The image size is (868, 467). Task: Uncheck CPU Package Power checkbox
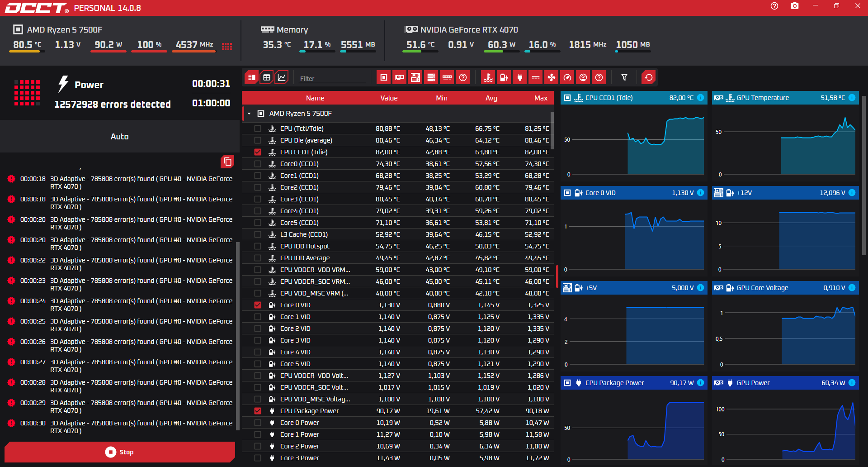pos(258,411)
